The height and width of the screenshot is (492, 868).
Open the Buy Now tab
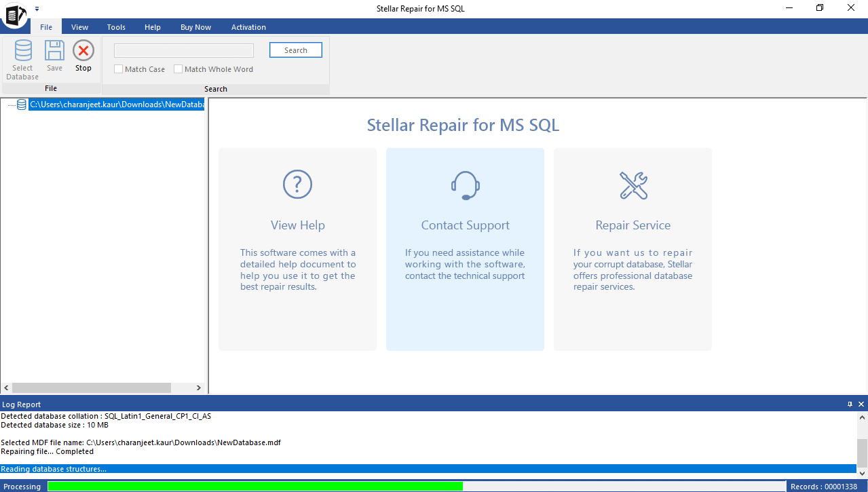195,27
